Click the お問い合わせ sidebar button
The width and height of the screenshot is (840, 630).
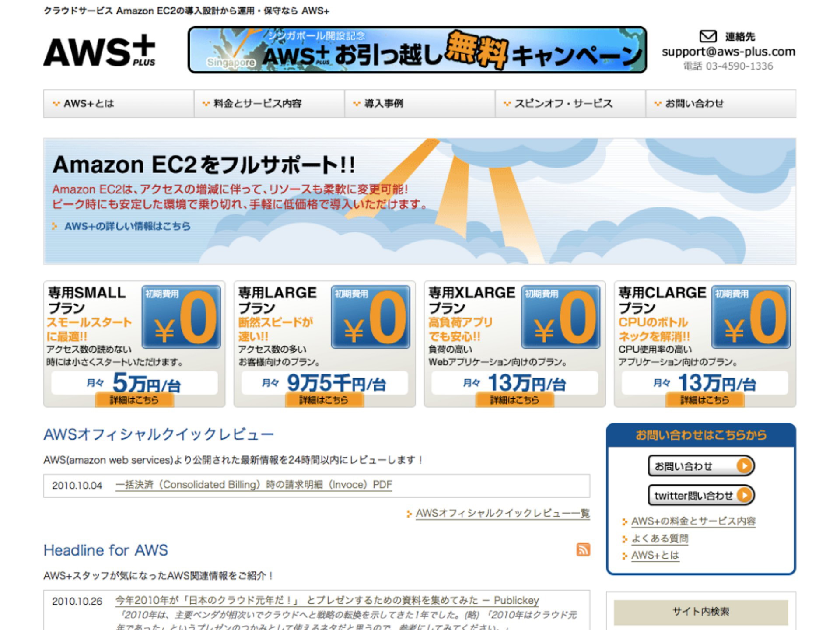[701, 466]
